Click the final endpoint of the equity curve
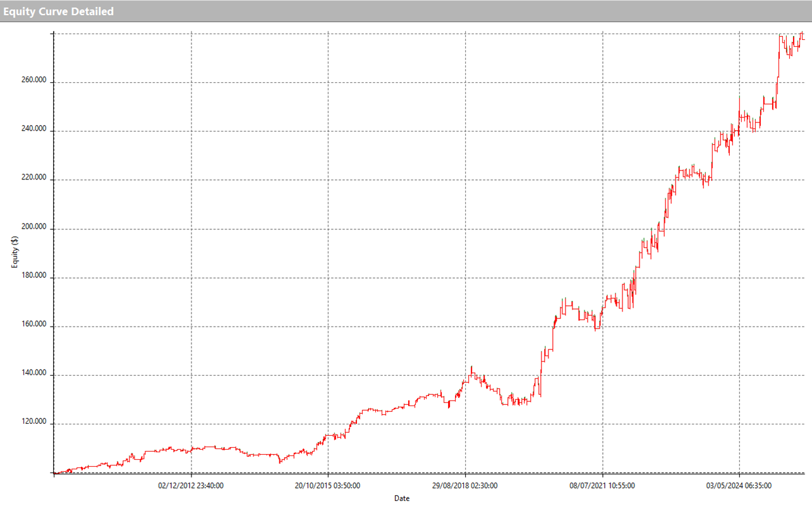The width and height of the screenshot is (812, 506). tap(804, 39)
